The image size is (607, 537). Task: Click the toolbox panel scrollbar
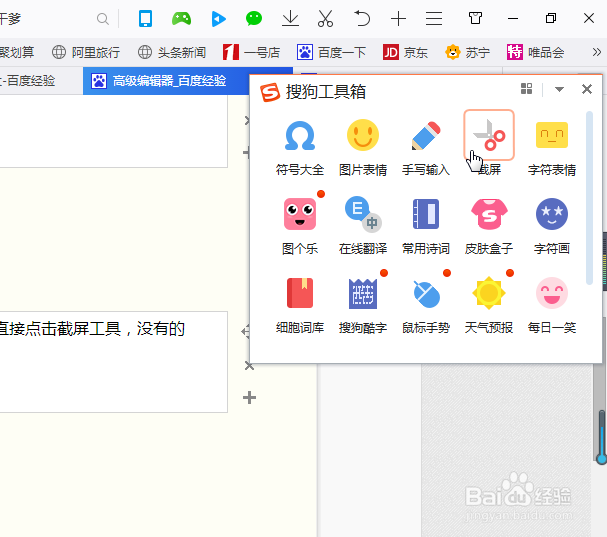click(x=589, y=198)
